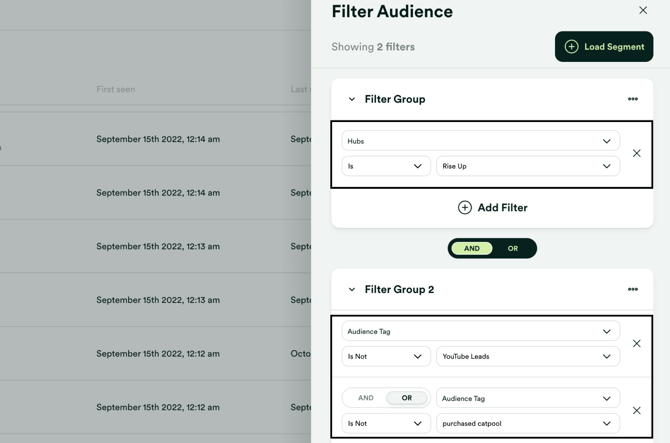Select AND between filter groups
This screenshot has width=670, height=443.
click(472, 248)
